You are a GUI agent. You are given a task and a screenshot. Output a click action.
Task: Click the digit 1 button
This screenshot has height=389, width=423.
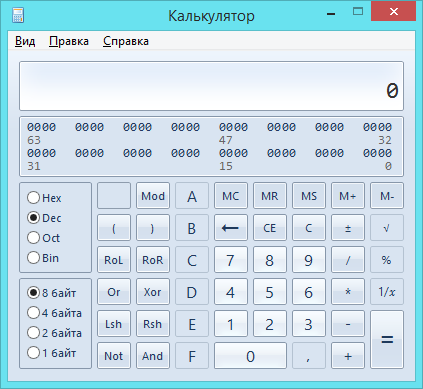point(231,324)
